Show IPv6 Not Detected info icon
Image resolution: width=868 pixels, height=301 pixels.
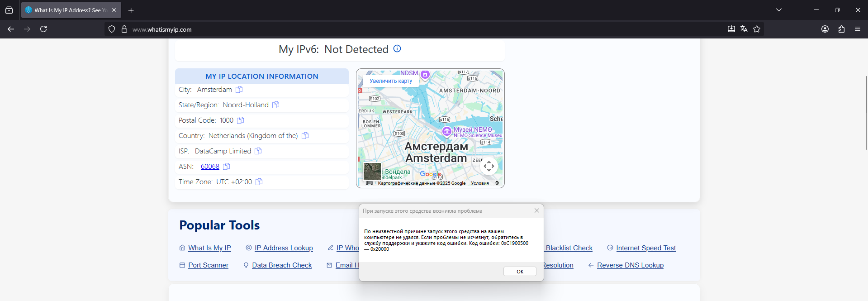(x=397, y=48)
